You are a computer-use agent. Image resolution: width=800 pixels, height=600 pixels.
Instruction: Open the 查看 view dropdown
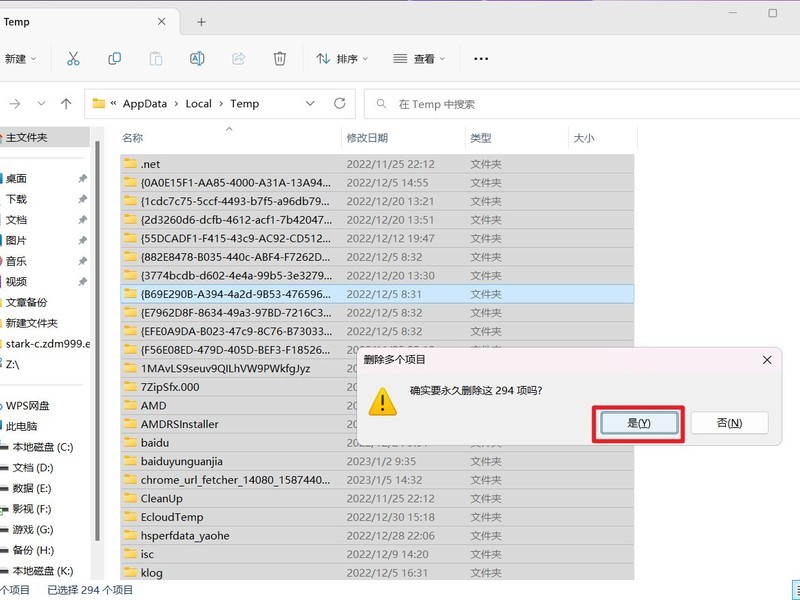pyautogui.click(x=419, y=59)
